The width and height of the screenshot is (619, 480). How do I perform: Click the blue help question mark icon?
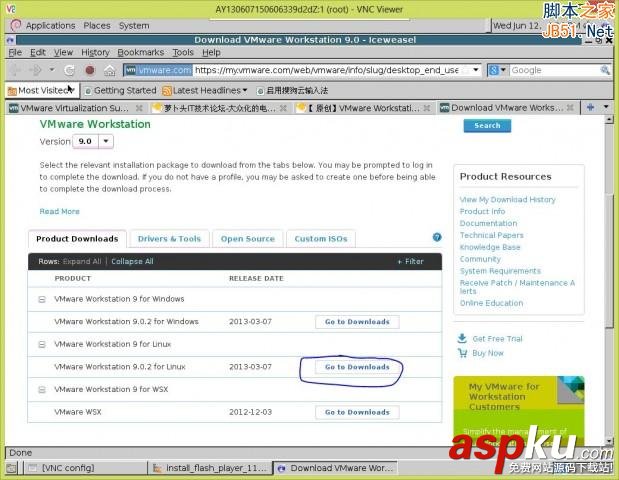437,237
